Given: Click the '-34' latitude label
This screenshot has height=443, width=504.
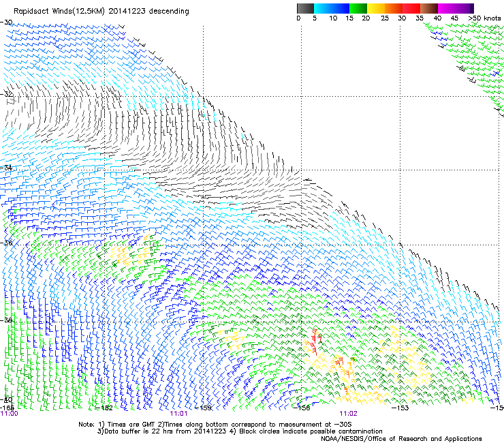Looking at the screenshot, I should pyautogui.click(x=6, y=168).
